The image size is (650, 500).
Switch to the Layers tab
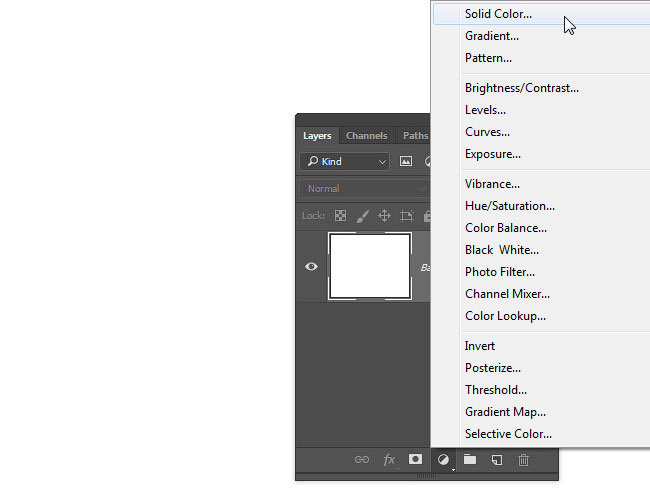[x=317, y=136]
